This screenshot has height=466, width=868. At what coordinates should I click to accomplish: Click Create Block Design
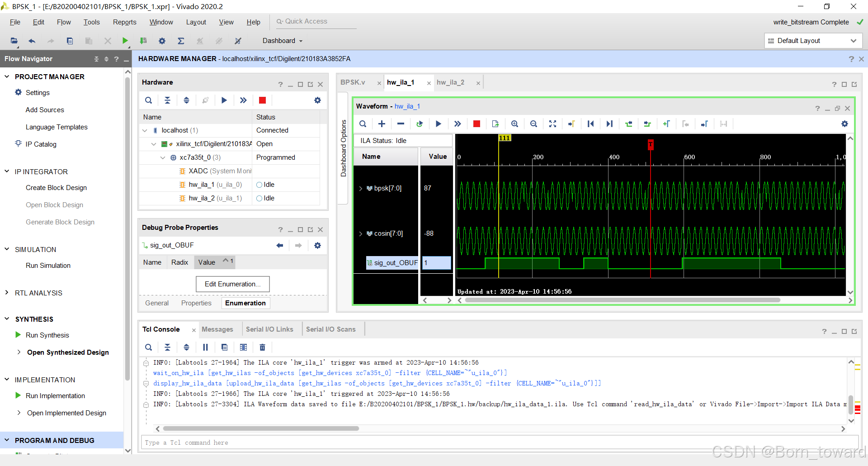coord(56,188)
